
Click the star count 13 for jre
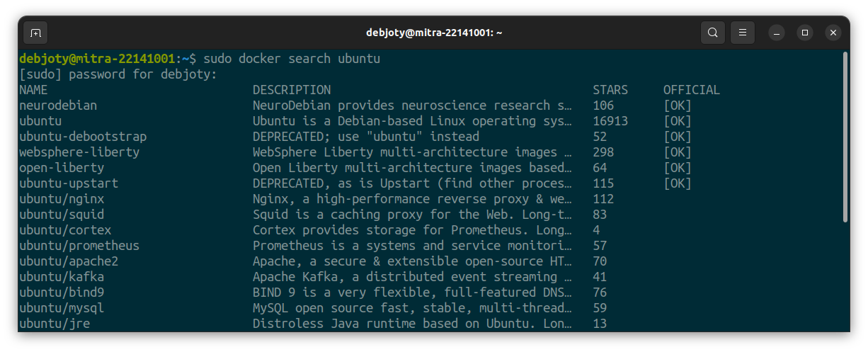point(600,324)
